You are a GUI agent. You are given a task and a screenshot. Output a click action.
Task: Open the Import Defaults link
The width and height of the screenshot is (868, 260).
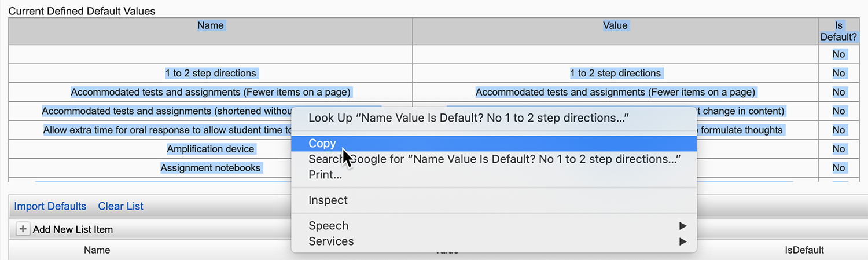coord(50,206)
